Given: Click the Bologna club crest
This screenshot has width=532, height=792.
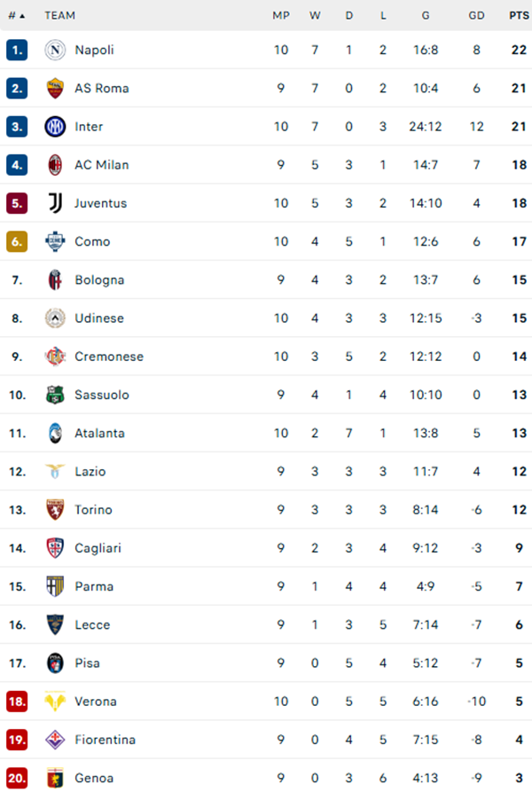Looking at the screenshot, I should pyautogui.click(x=51, y=279).
